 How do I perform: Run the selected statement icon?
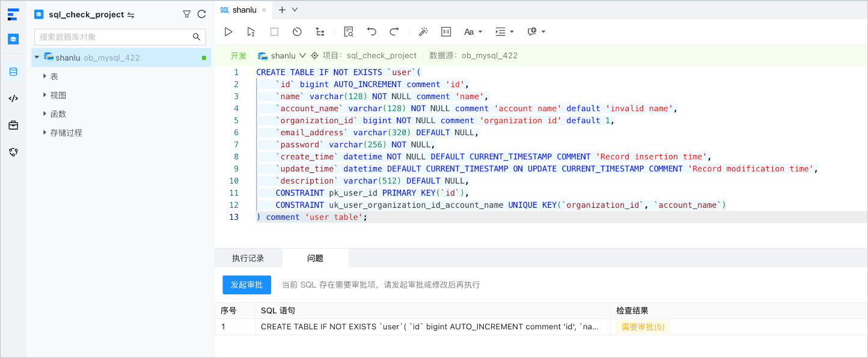point(251,31)
